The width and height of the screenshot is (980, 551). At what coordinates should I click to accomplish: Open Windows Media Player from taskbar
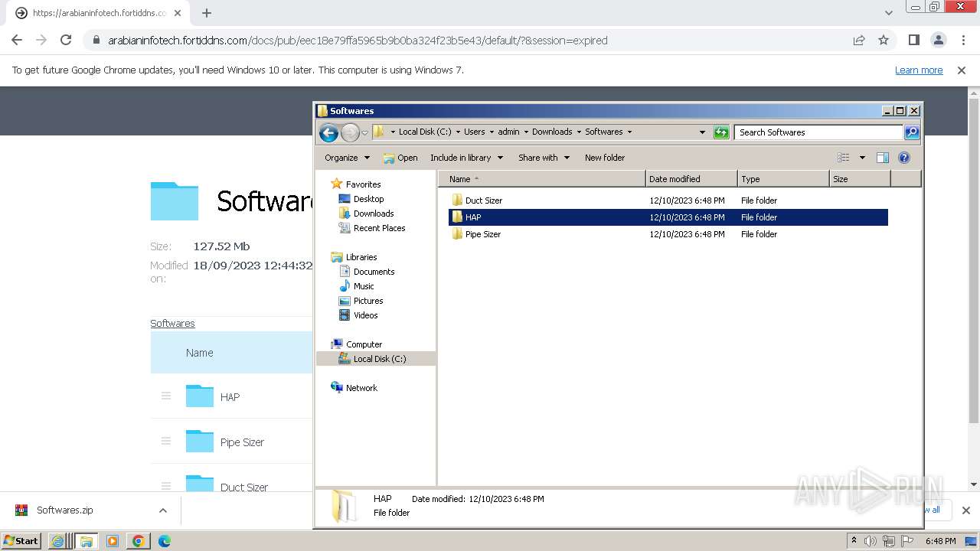coord(113,541)
